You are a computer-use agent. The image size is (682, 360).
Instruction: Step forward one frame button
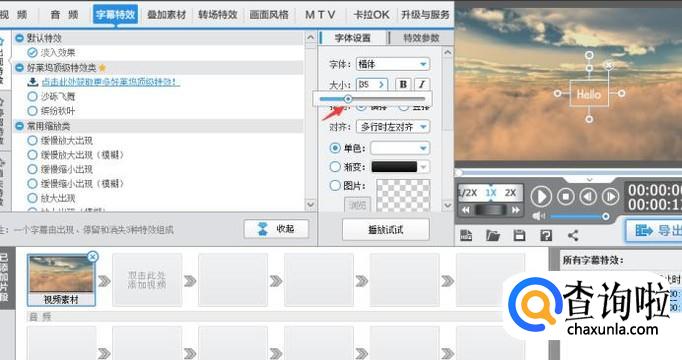click(x=610, y=197)
